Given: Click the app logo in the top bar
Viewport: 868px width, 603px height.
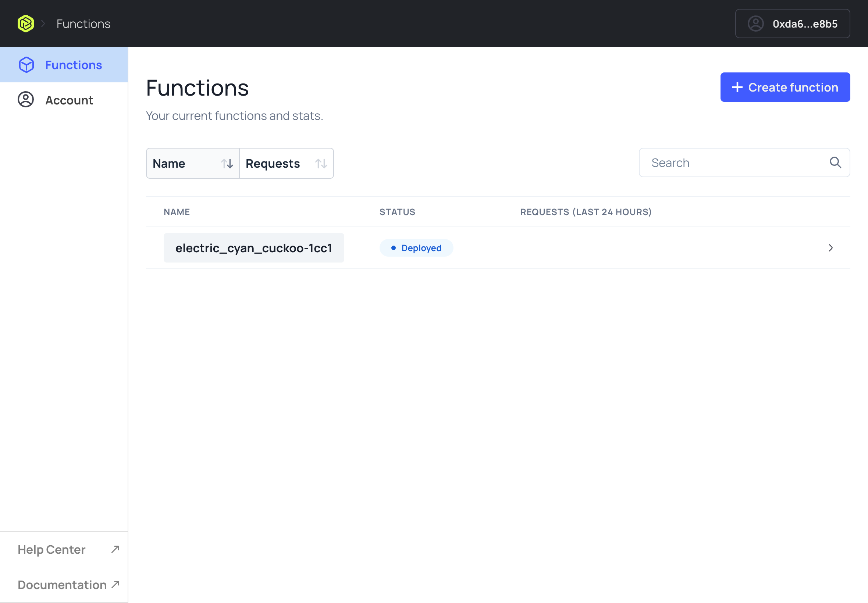Looking at the screenshot, I should 25,23.
